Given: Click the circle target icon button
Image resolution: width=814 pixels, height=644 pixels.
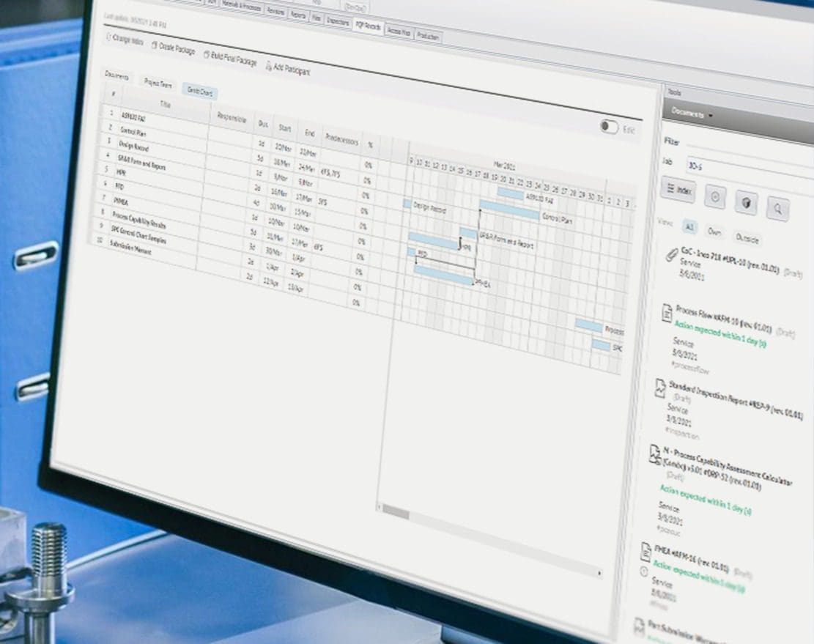Looking at the screenshot, I should 715,197.
